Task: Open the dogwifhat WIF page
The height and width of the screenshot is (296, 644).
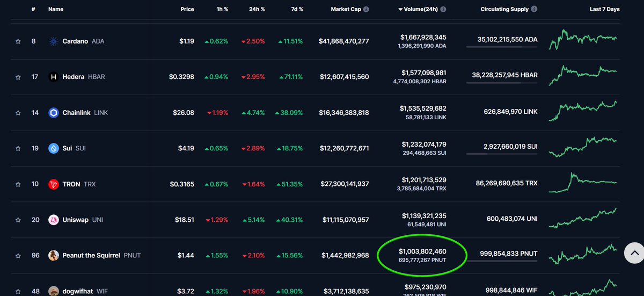Action: click(x=86, y=291)
